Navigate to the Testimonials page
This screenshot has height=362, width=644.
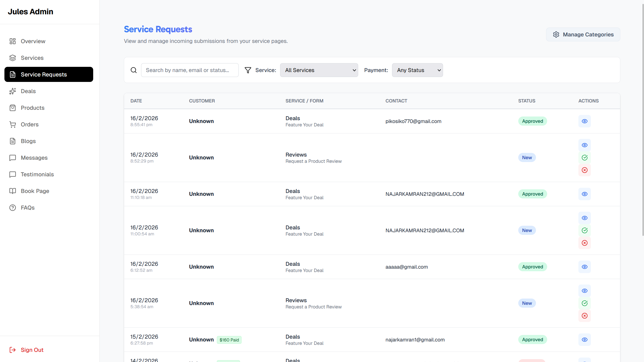(x=37, y=174)
